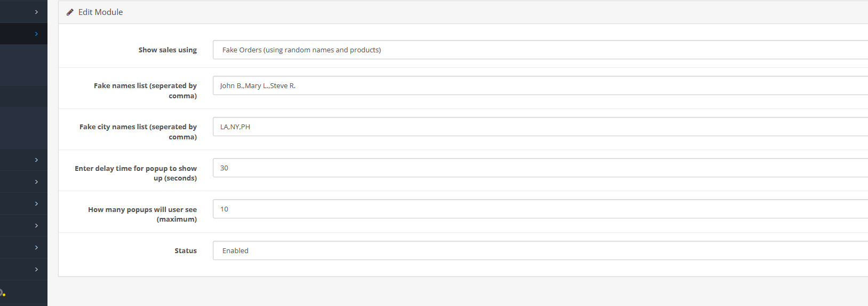The height and width of the screenshot is (306, 868).
Task: Click the Fake names list label
Action: pos(145,91)
